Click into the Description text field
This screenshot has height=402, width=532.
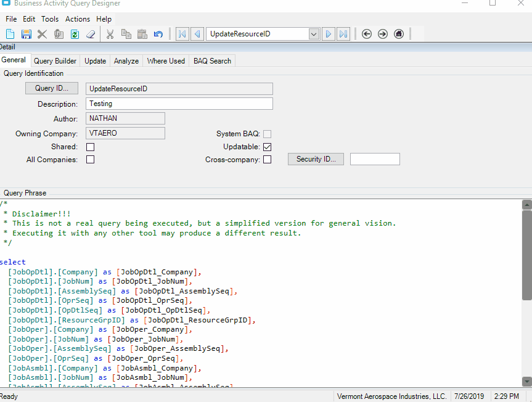pos(179,104)
